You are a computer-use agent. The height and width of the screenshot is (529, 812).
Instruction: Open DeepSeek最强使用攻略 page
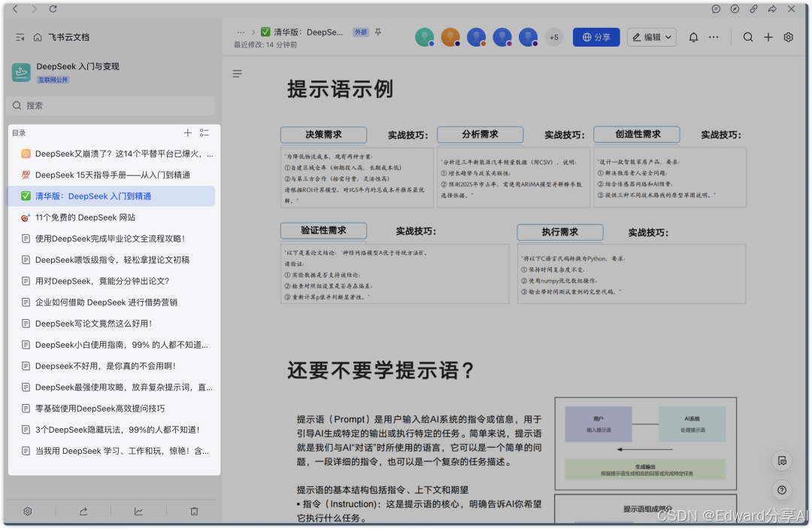click(112, 388)
